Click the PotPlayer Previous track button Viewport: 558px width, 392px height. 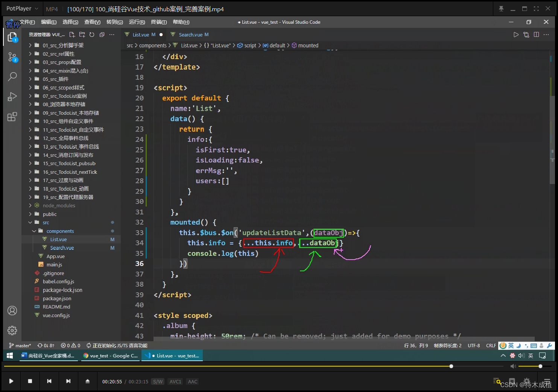[49, 381]
